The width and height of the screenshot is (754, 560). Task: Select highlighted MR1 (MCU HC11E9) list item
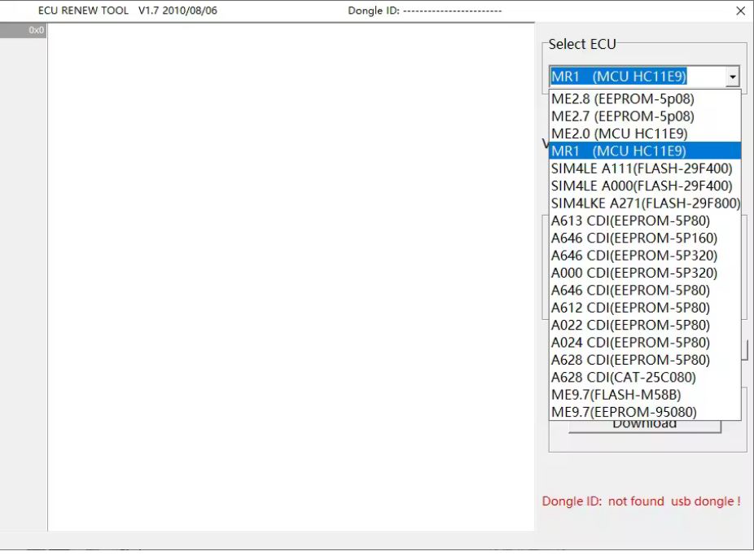pyautogui.click(x=619, y=151)
